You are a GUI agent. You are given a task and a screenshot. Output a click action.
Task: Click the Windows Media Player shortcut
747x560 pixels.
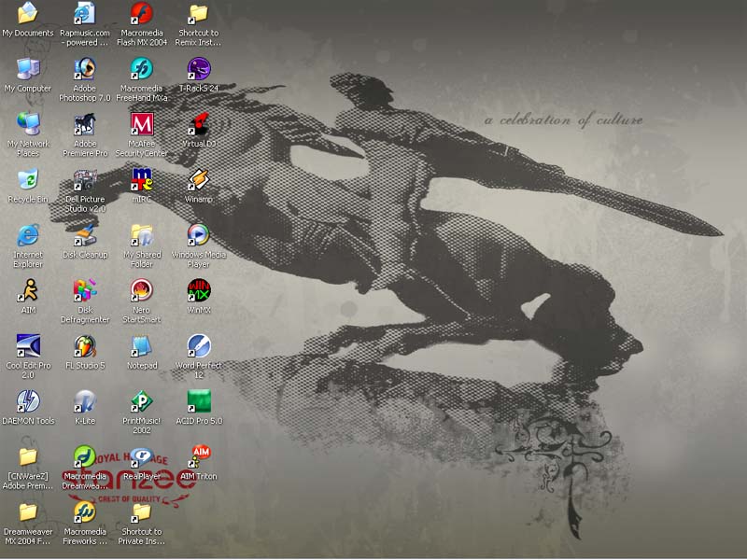(199, 234)
